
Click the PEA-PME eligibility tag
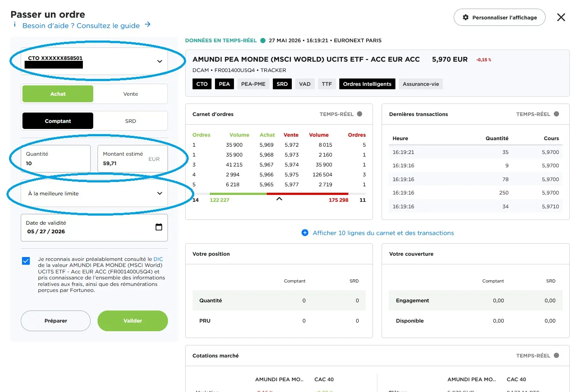pyautogui.click(x=253, y=84)
